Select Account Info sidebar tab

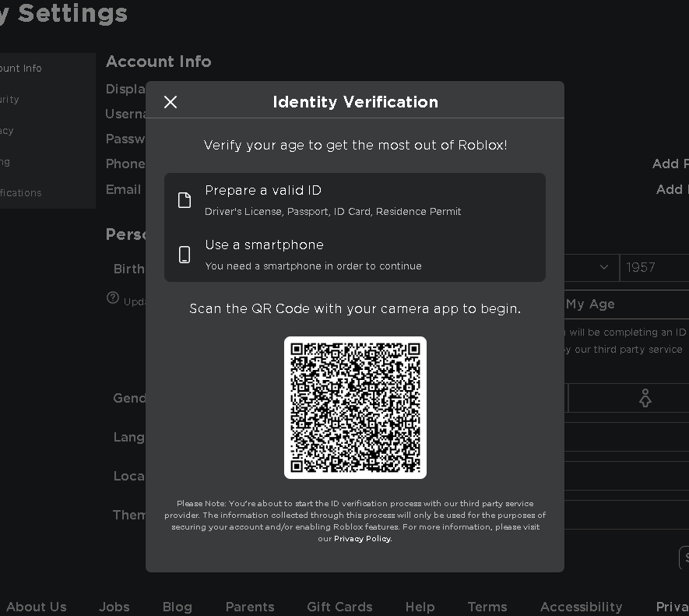47,69
